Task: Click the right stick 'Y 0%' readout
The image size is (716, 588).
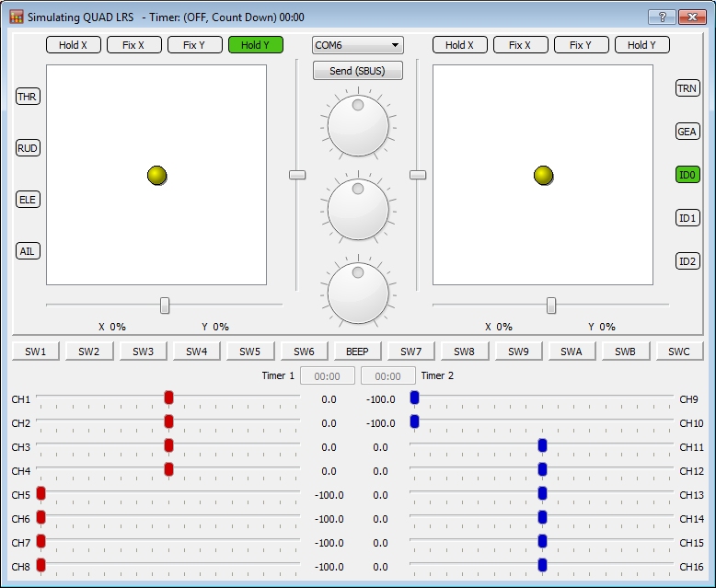Action: point(602,327)
